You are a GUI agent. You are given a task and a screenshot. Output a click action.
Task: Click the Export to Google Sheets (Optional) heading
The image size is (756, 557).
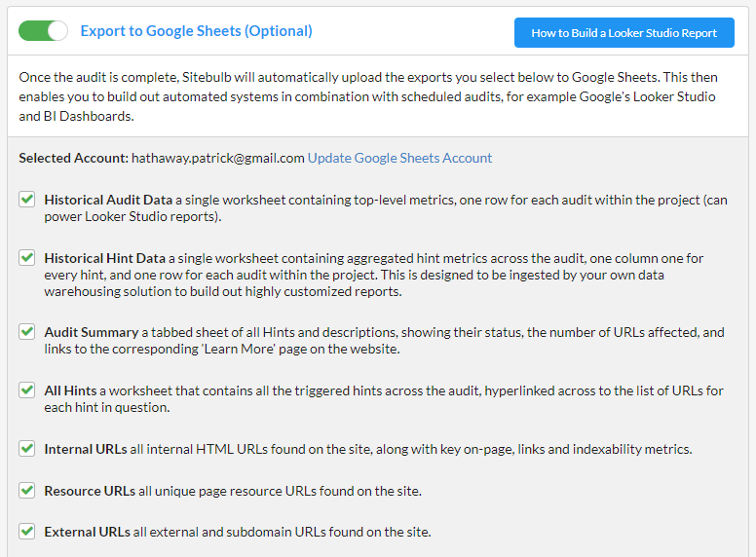pyautogui.click(x=196, y=31)
